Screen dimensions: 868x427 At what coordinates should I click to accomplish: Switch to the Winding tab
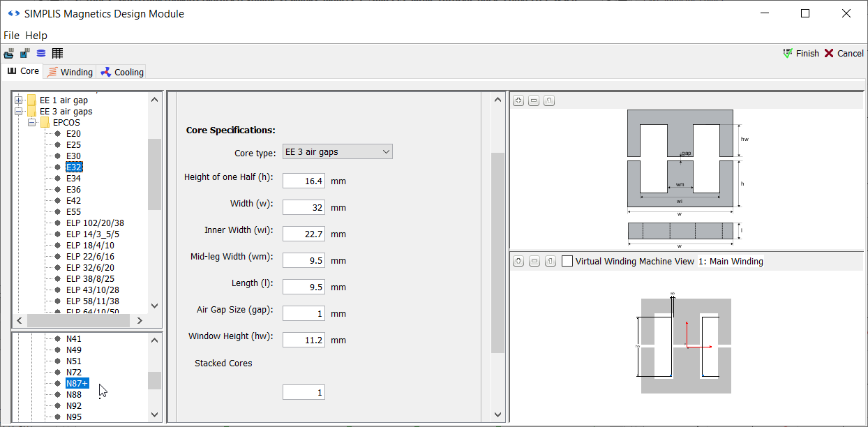(x=70, y=72)
